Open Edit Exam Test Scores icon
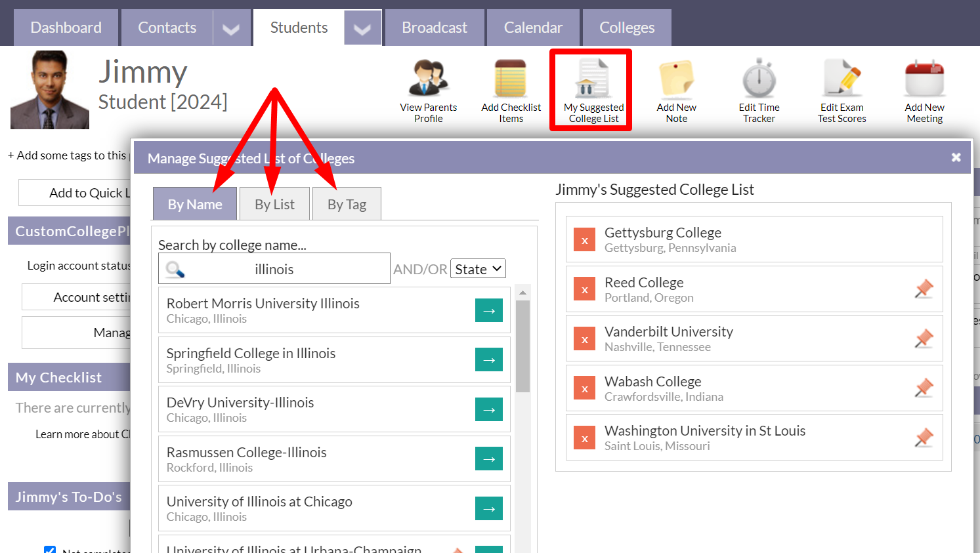Image resolution: width=980 pixels, height=553 pixels. 842,78
